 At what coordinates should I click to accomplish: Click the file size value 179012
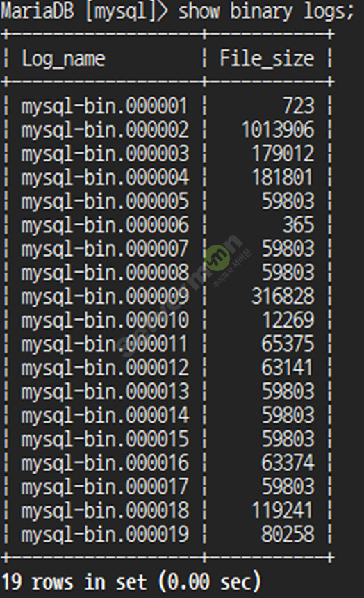tap(283, 153)
